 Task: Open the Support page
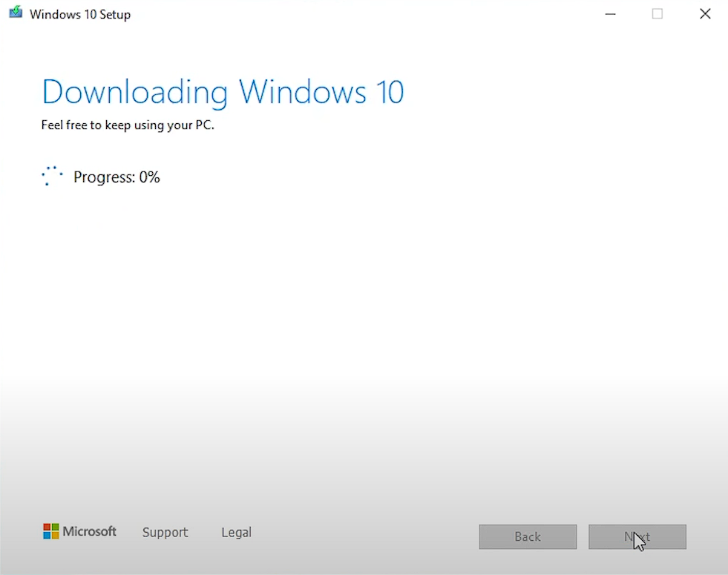[x=165, y=532]
